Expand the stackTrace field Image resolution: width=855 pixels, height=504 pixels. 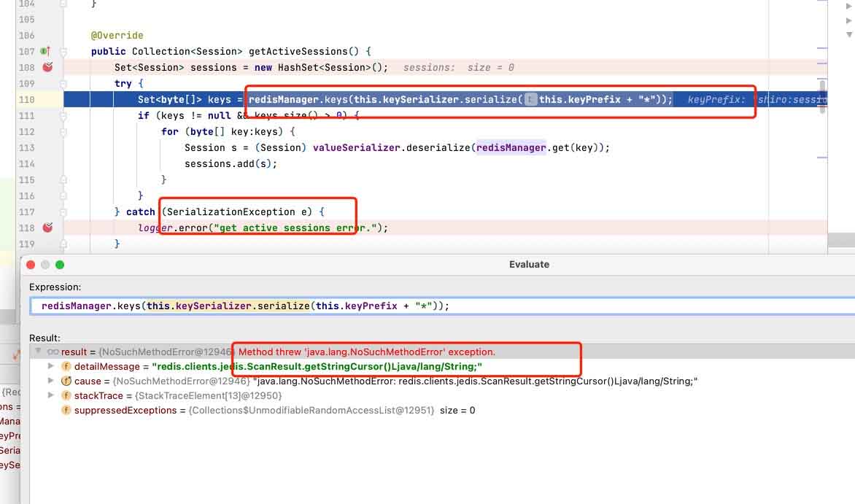click(x=51, y=395)
